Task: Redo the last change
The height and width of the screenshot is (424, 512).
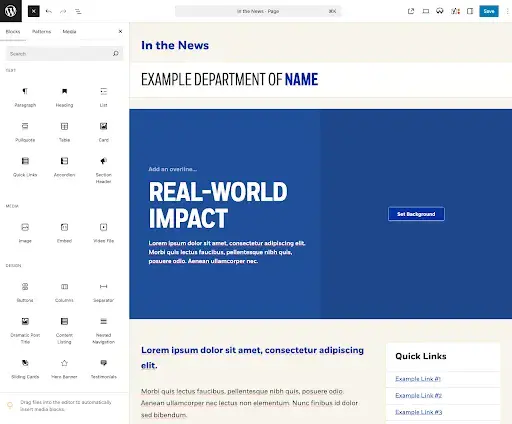Action: (63, 11)
